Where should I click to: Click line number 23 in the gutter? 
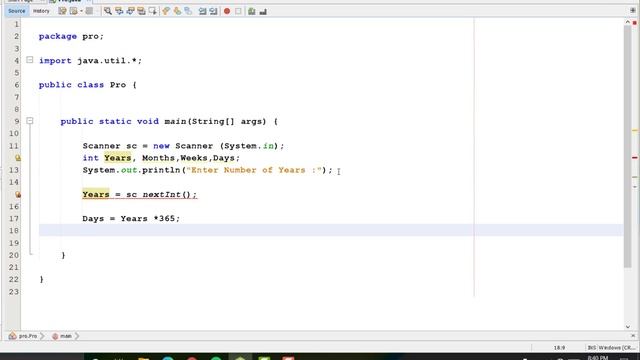[x=14, y=291]
